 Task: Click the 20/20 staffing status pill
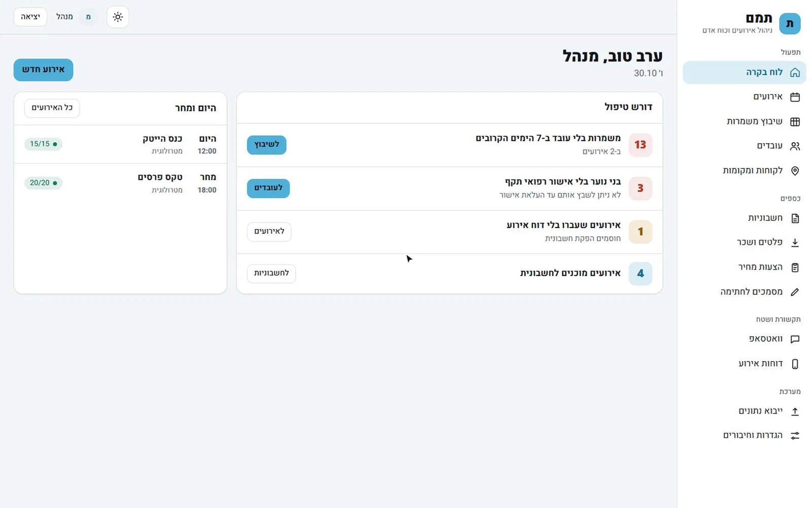click(43, 183)
